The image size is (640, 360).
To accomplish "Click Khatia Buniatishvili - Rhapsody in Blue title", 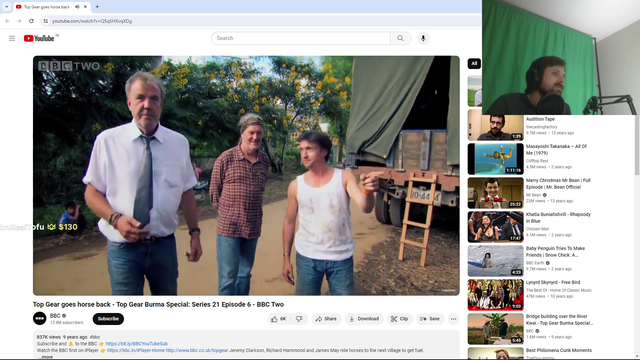I will click(x=558, y=218).
